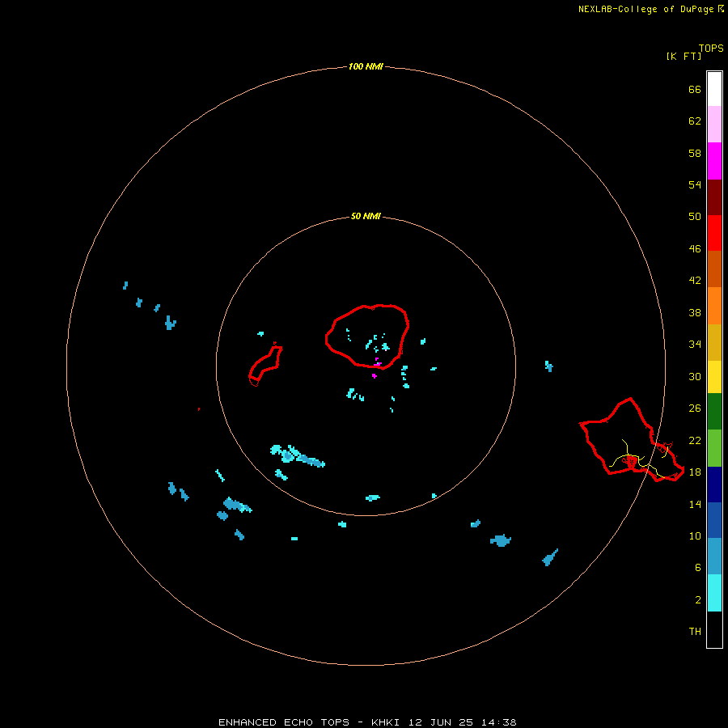Click the "42" legend value
The image size is (728, 728).
695,281
